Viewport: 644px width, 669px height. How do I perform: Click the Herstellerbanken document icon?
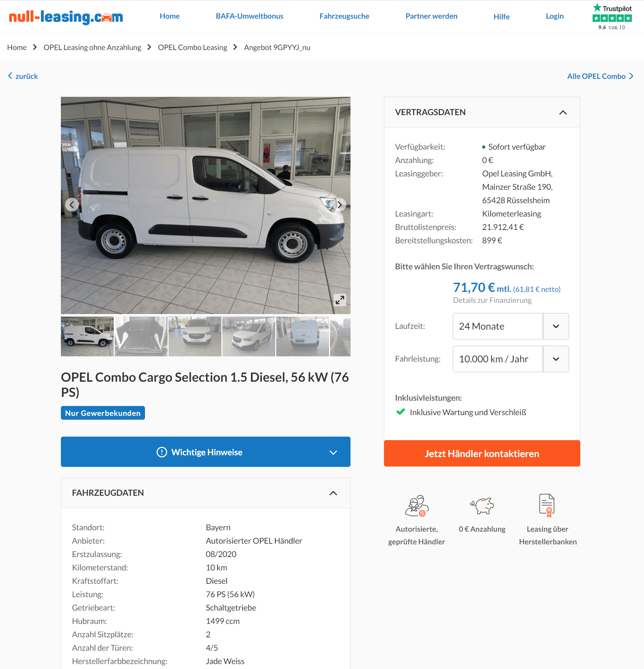[x=547, y=506]
